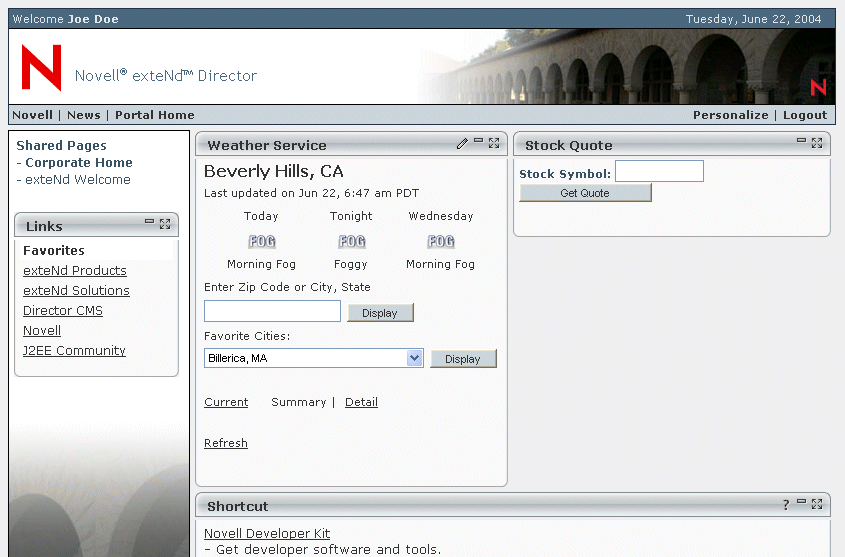Viewport: 845px width, 557px height.
Task: Open the exteNd Products link
Action: coord(75,270)
